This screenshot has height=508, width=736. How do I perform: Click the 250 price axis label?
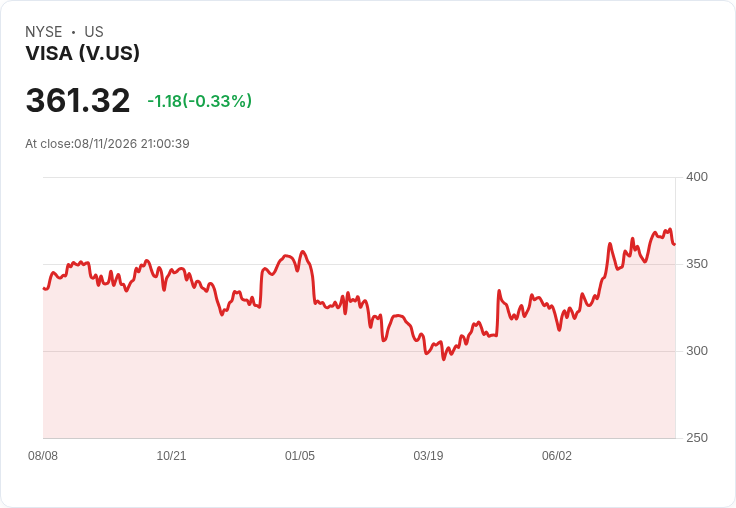tap(697, 438)
